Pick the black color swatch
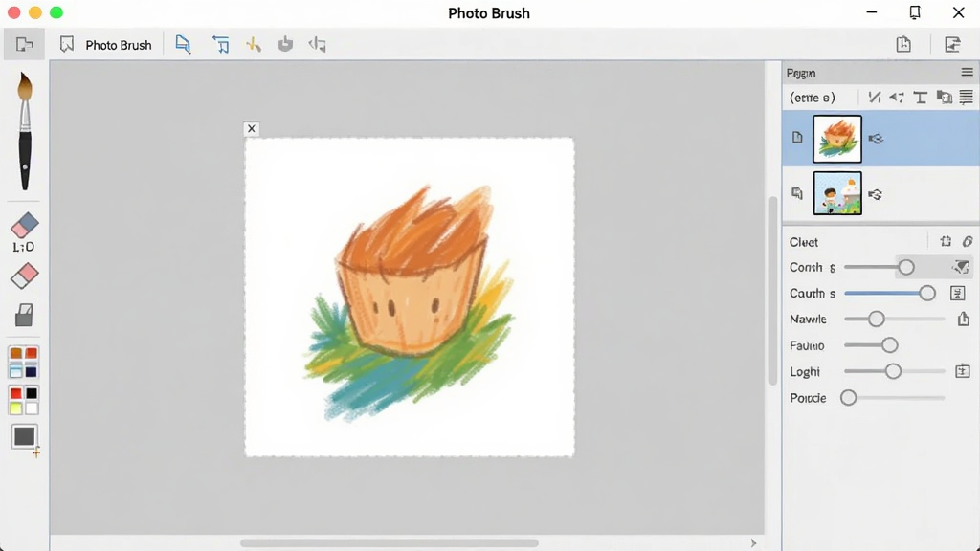 [32, 393]
